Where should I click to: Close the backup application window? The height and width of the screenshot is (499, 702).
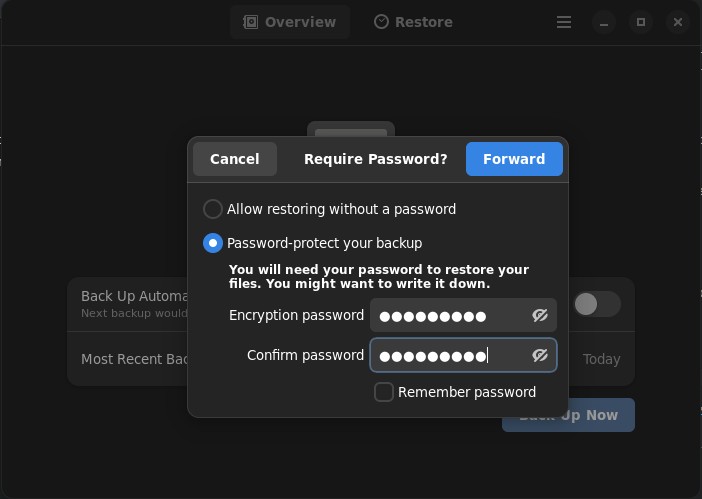[x=678, y=22]
